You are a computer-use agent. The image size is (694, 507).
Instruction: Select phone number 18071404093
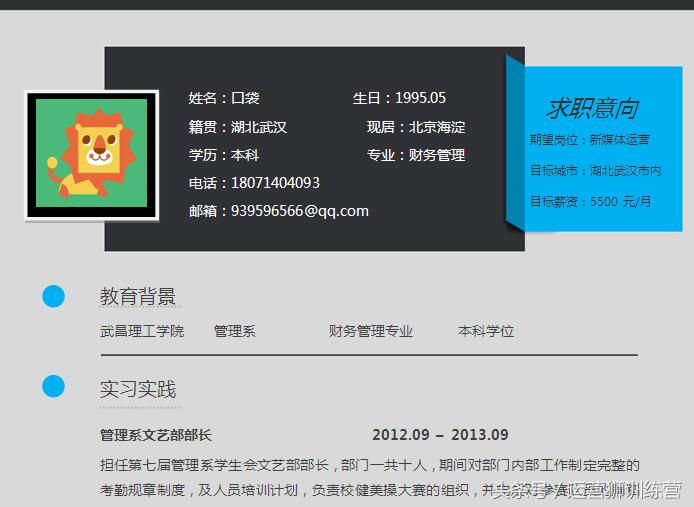pos(275,183)
